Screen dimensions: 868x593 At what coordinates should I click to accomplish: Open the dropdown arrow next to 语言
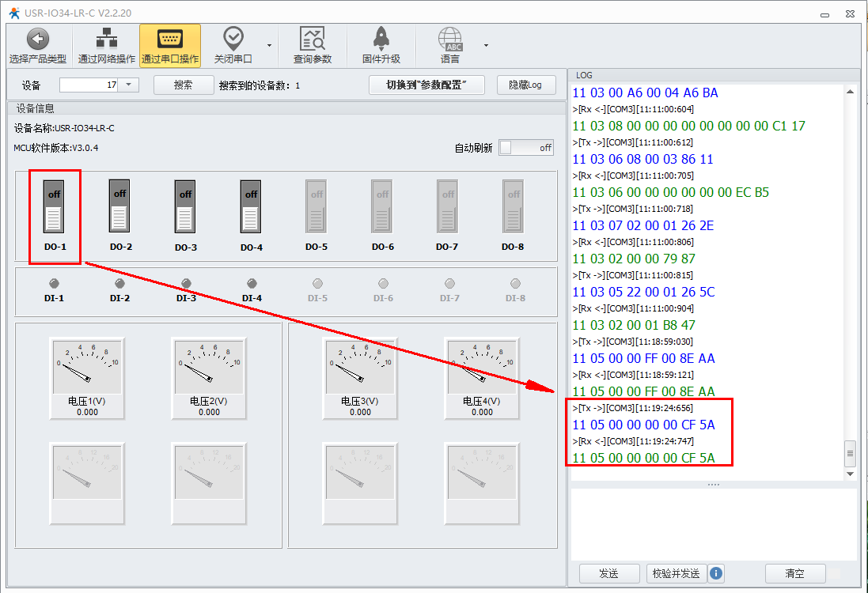click(x=486, y=45)
